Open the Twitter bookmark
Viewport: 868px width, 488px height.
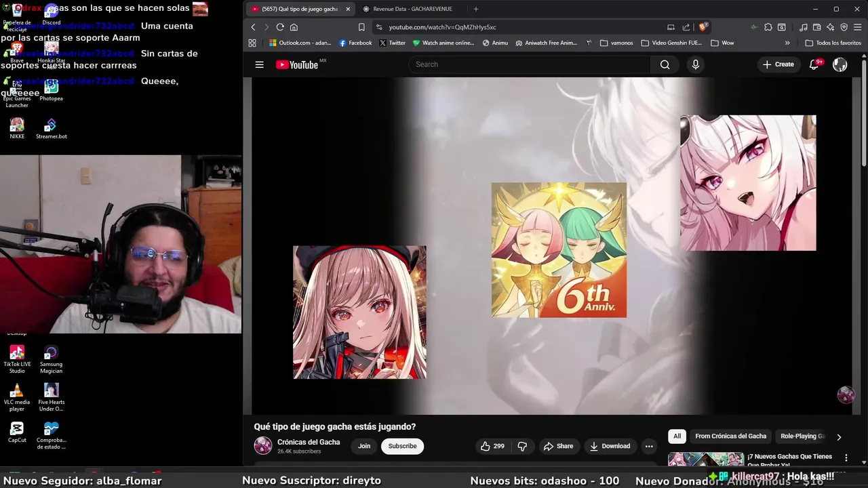pos(392,43)
